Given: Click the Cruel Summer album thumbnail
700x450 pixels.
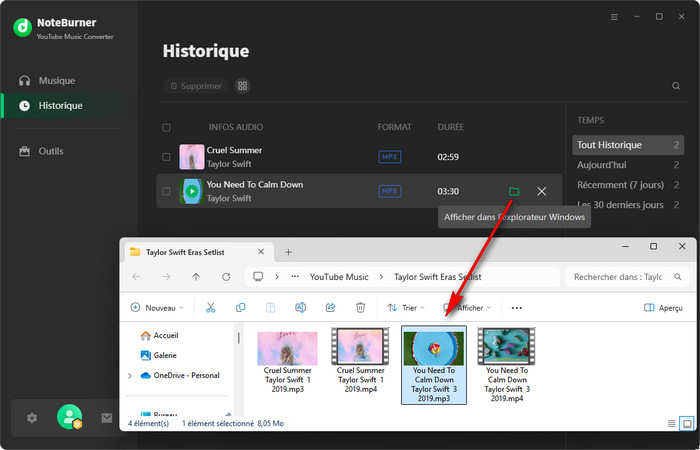Looking at the screenshot, I should point(192,157).
